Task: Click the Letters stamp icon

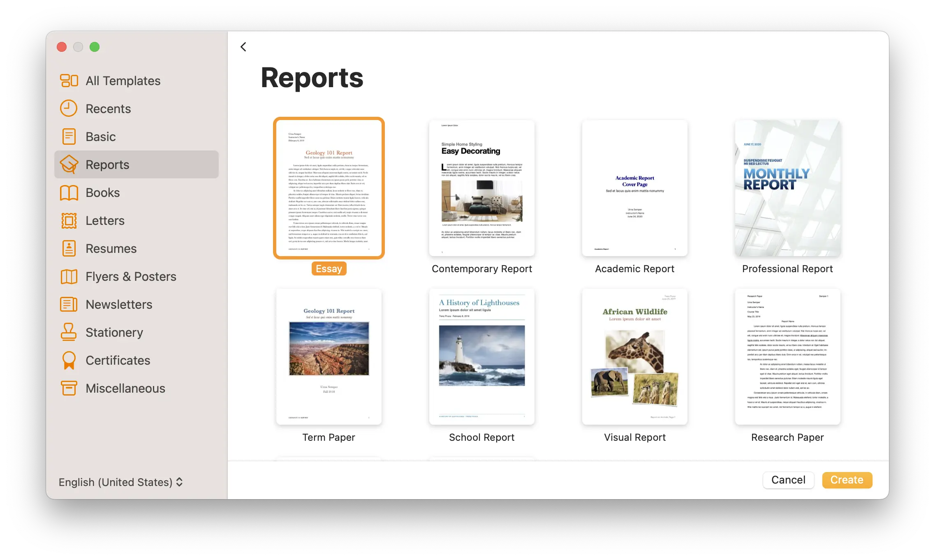Action: point(69,220)
